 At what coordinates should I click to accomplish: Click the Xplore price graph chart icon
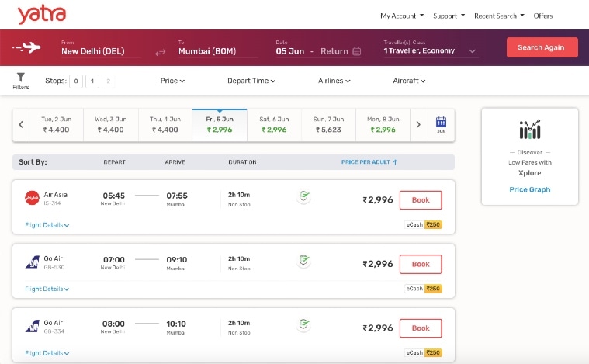530,130
